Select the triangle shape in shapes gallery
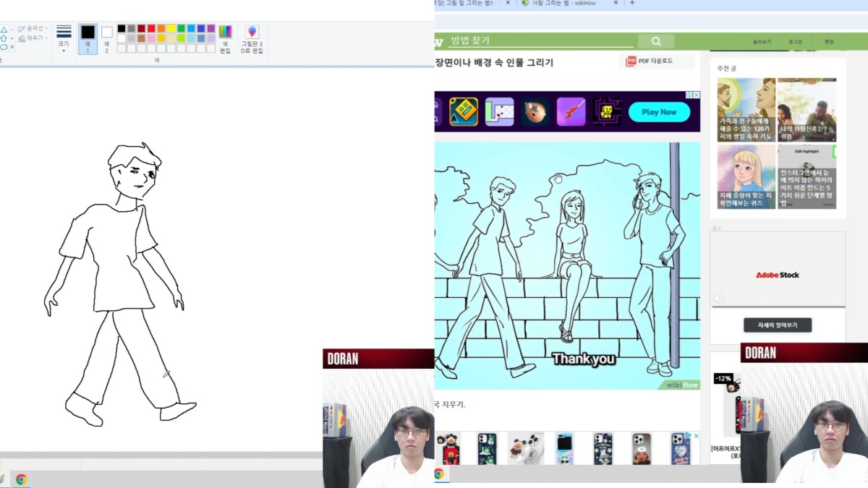Viewport: 868px width, 488px height. pyautogui.click(x=4, y=30)
